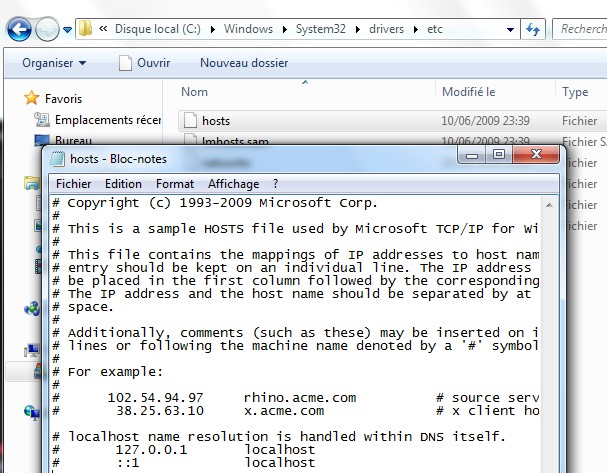The image size is (607, 473).
Task: Click the lmhosts.sam file icon
Action: point(190,139)
